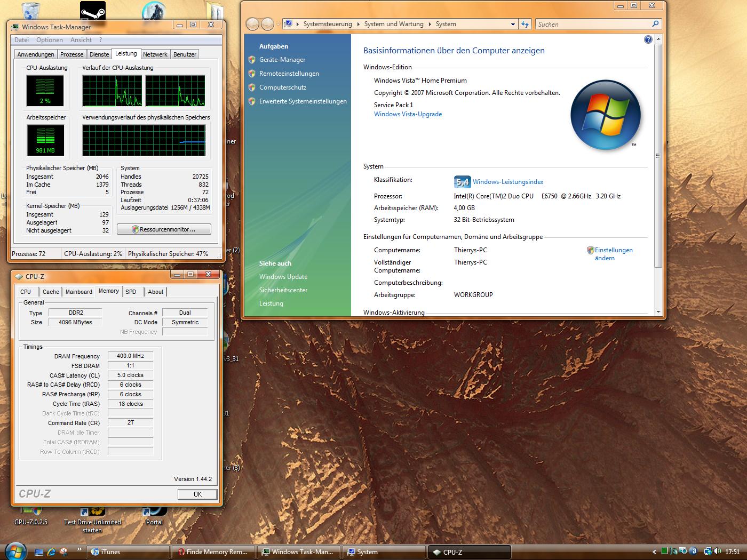Viewport: 747px width, 560px height.
Task: Click the Forward arrow in System window
Action: 267,24
